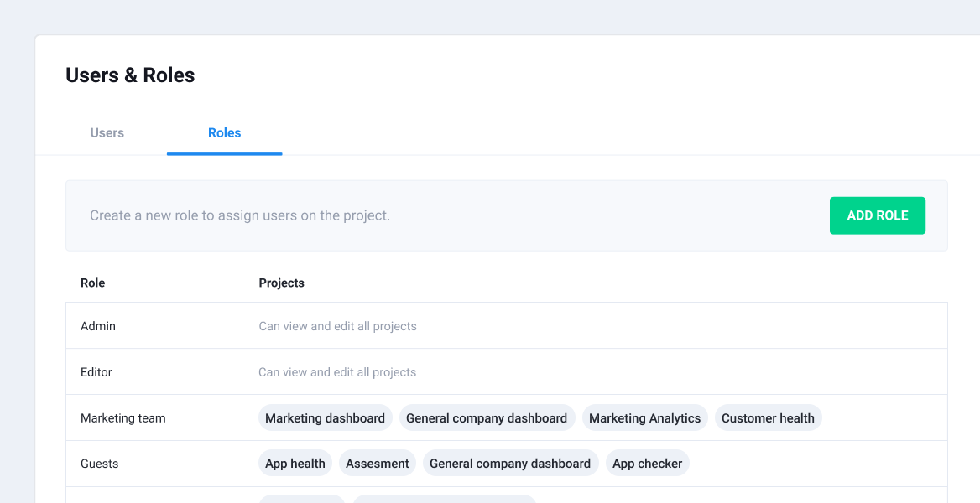Click the Marketing dashboard project chip

pos(325,418)
